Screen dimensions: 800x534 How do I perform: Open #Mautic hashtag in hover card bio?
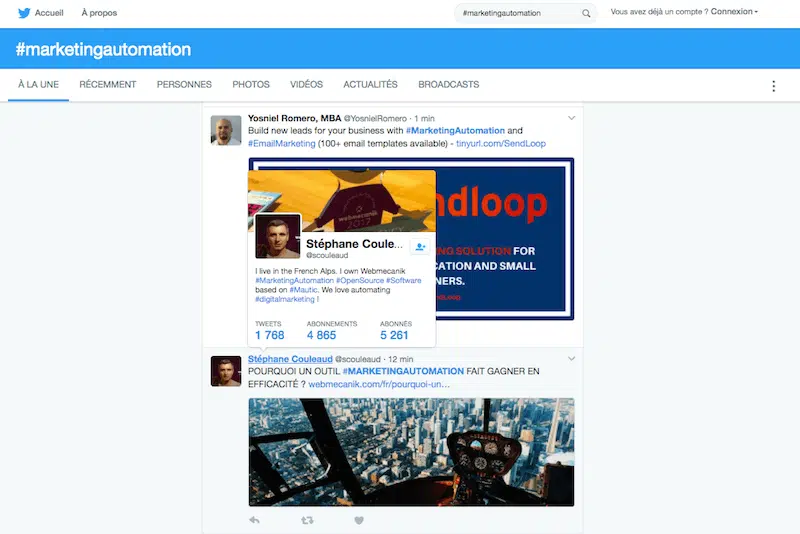[x=304, y=290]
